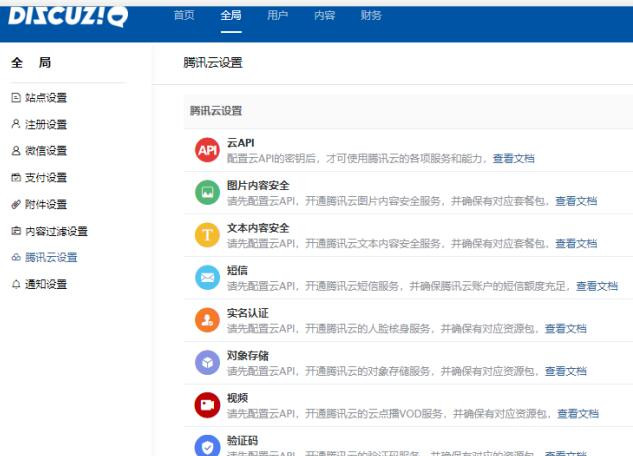The width and height of the screenshot is (633, 456).
Task: Click the green 图片内容安全 icon
Action: pyautogui.click(x=207, y=192)
